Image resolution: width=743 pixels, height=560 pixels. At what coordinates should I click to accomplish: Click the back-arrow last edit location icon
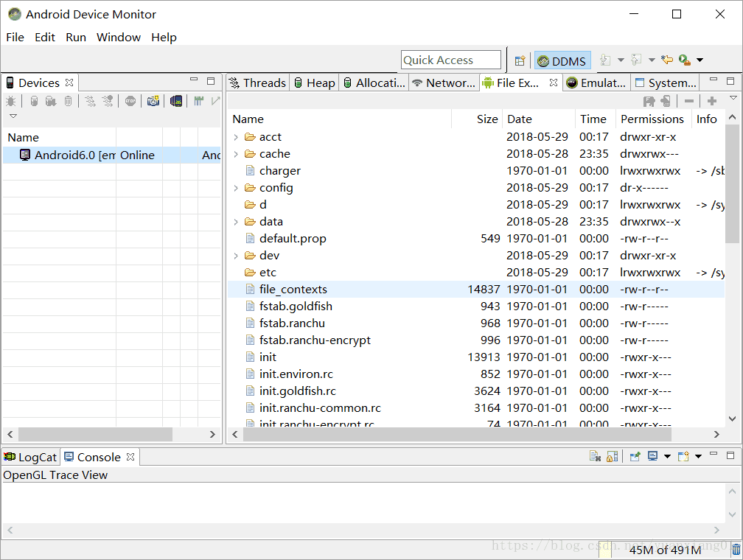tap(666, 60)
